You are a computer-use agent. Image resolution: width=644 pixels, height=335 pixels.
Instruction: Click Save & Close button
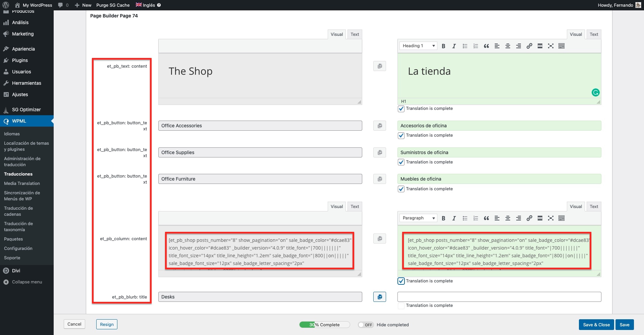click(596, 325)
